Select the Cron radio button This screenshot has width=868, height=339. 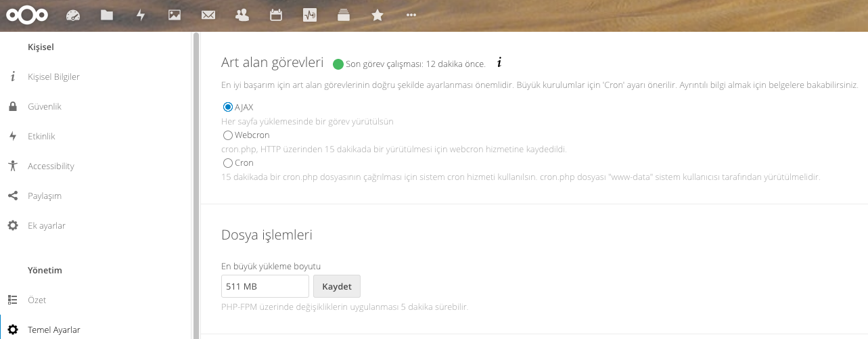click(x=228, y=163)
